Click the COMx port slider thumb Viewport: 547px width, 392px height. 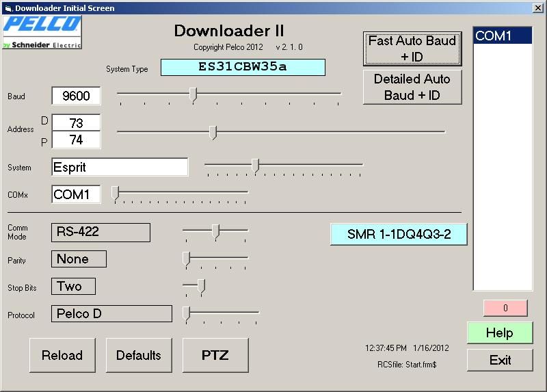click(x=115, y=193)
